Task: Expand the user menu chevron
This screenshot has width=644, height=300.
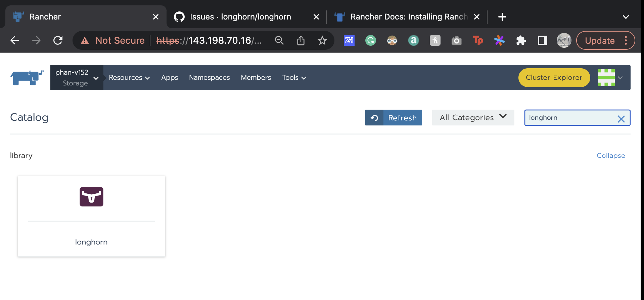Action: point(620,78)
